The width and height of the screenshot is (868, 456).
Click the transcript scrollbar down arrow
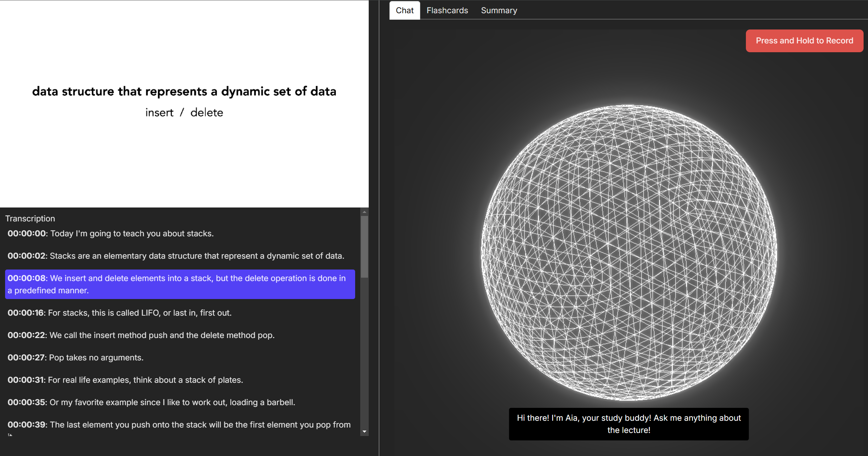click(x=364, y=432)
